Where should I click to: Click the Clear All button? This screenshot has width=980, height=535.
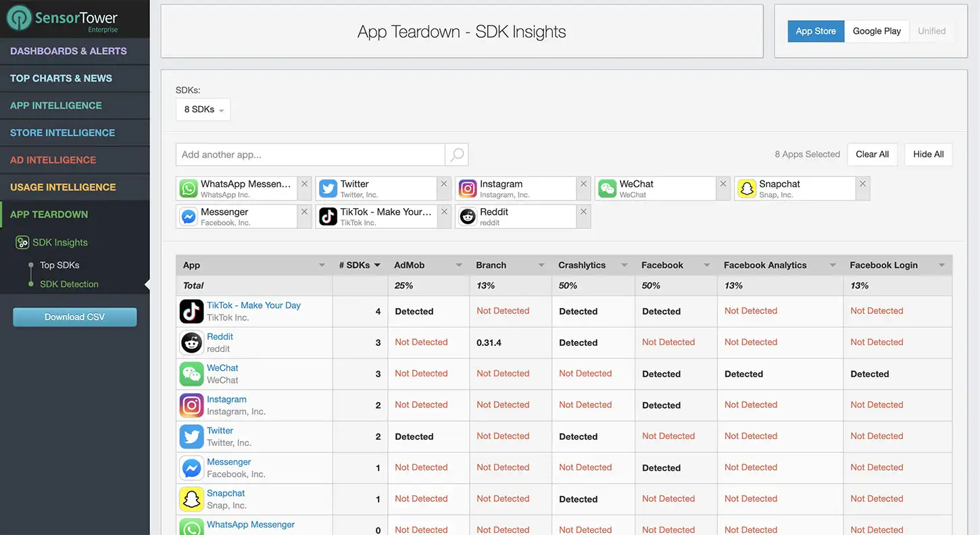(872, 155)
